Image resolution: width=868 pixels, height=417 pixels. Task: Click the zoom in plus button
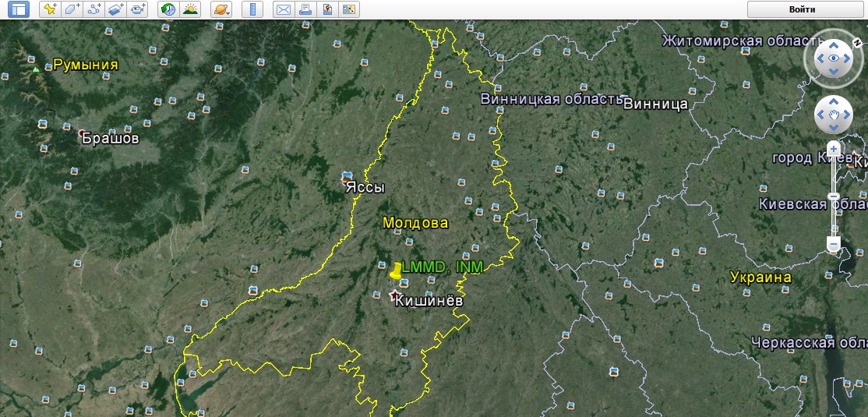coord(834,148)
